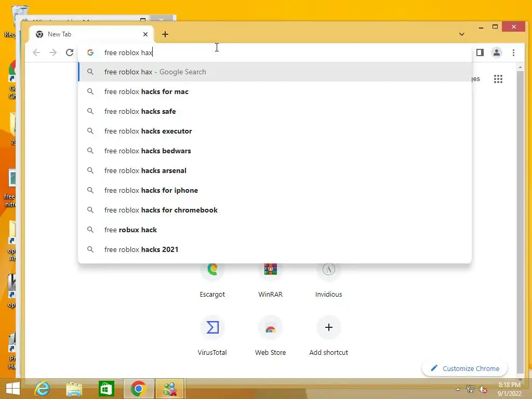Close the New Tab tab
The width and height of the screenshot is (532, 399).
pyautogui.click(x=145, y=34)
